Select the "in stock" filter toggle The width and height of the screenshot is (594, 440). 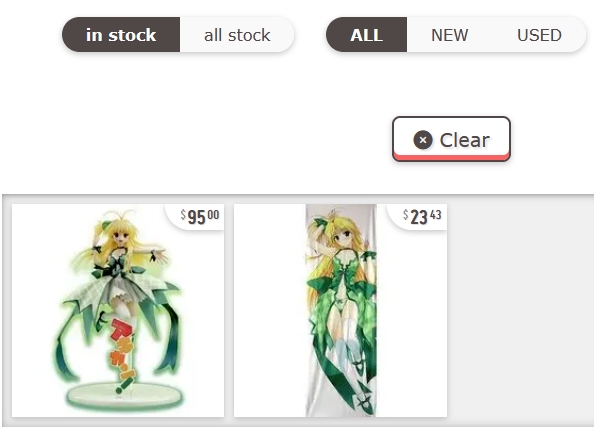tap(121, 35)
